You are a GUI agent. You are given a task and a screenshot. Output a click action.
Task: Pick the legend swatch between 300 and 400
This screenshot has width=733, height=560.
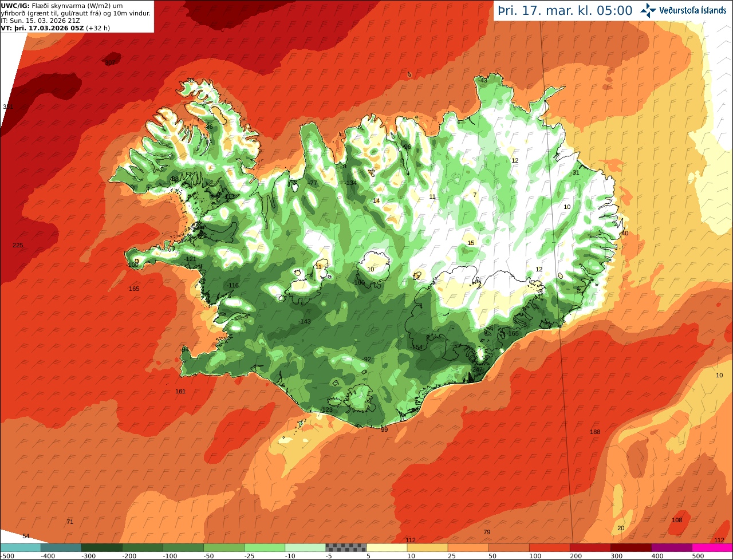coord(630,547)
